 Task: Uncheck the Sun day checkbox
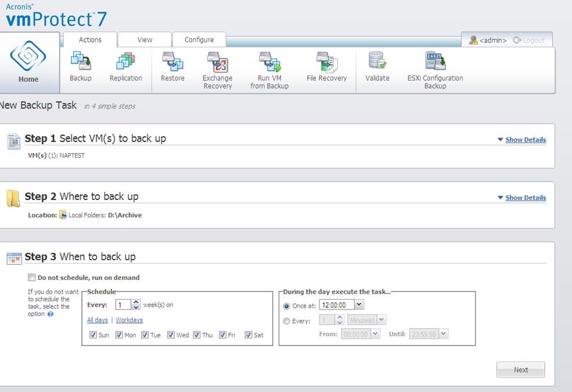(x=93, y=335)
